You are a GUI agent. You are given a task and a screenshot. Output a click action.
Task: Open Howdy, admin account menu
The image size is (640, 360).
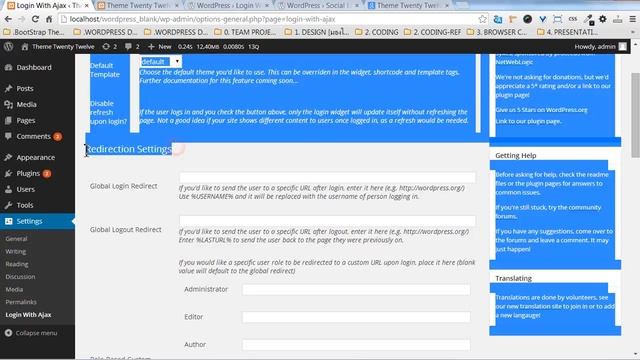point(600,47)
